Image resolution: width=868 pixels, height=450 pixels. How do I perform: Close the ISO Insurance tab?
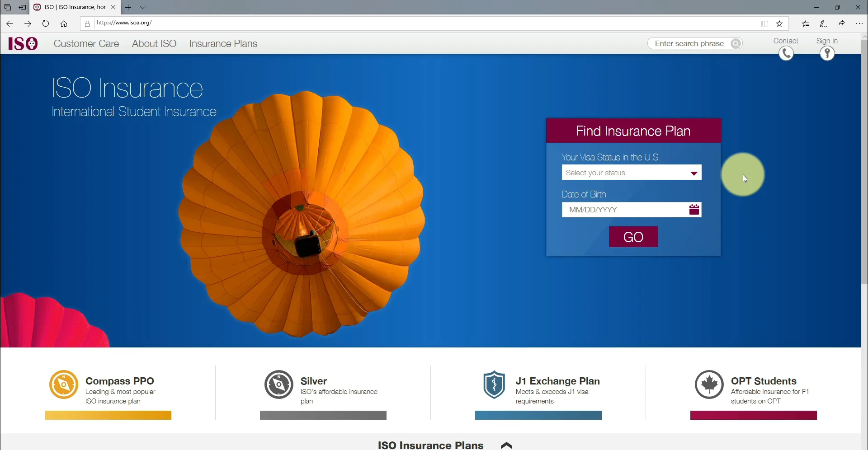pos(113,7)
